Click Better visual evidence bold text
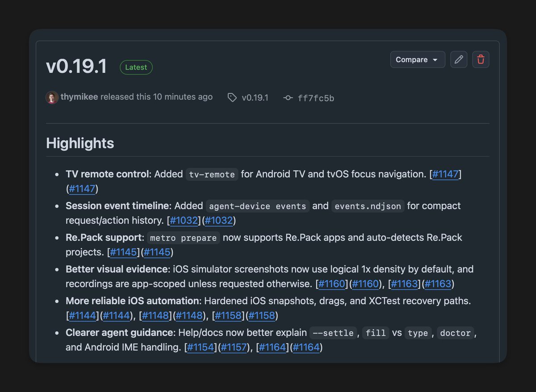 coord(116,269)
